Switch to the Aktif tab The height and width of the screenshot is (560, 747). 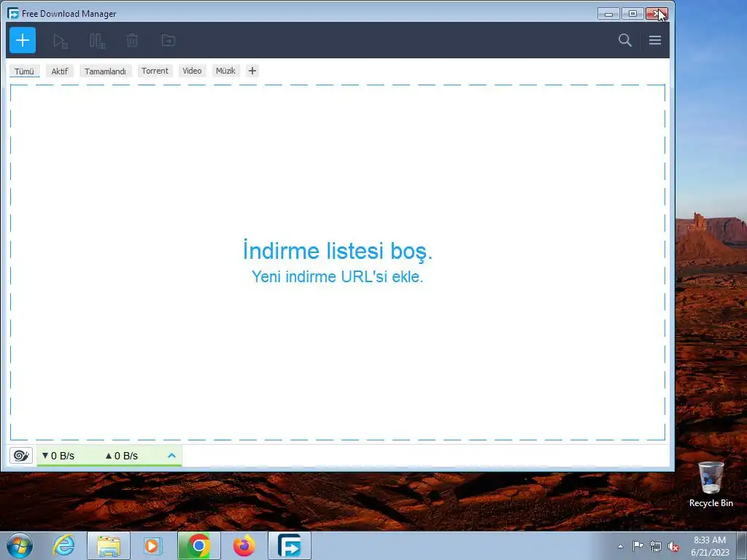click(x=60, y=71)
